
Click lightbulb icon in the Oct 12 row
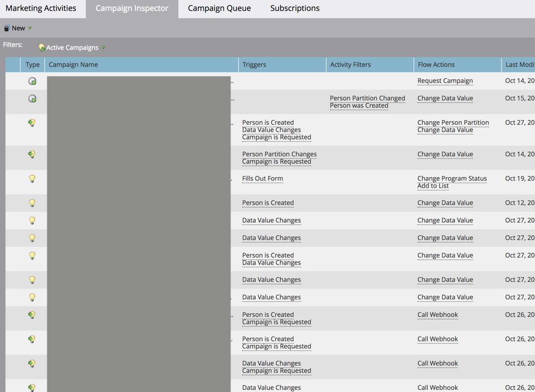pyautogui.click(x=32, y=203)
